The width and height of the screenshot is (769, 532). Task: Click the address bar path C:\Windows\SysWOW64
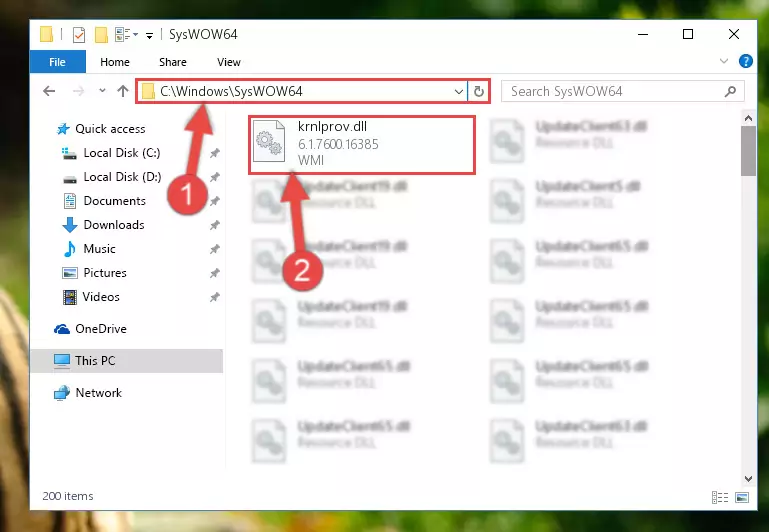click(231, 91)
